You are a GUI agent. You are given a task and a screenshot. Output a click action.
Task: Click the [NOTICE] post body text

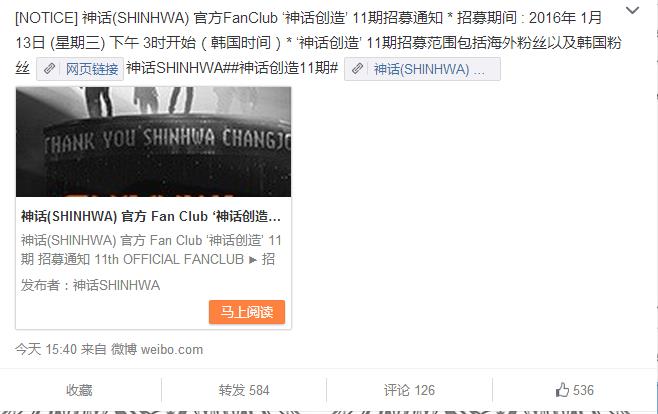pyautogui.click(x=319, y=42)
